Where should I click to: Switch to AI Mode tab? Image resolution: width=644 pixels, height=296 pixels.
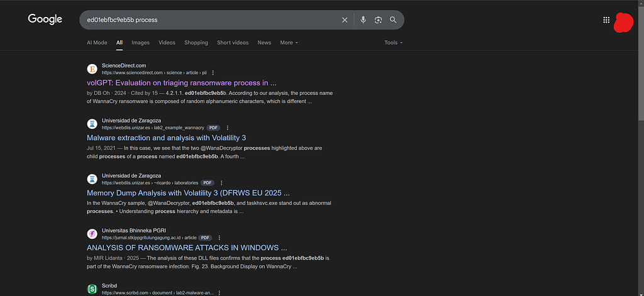point(97,43)
